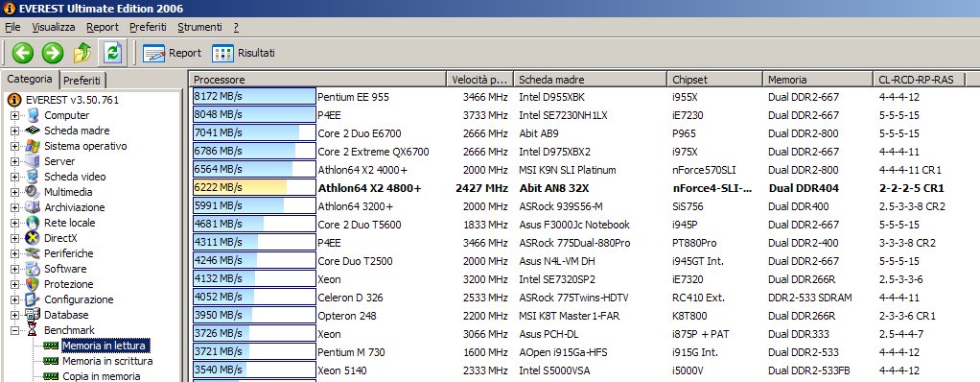Sort by the Processore column header
The height and width of the screenshot is (382, 980).
pyautogui.click(x=318, y=80)
